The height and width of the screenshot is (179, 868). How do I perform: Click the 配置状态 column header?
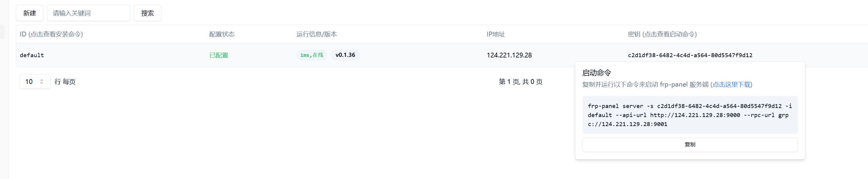(222, 34)
